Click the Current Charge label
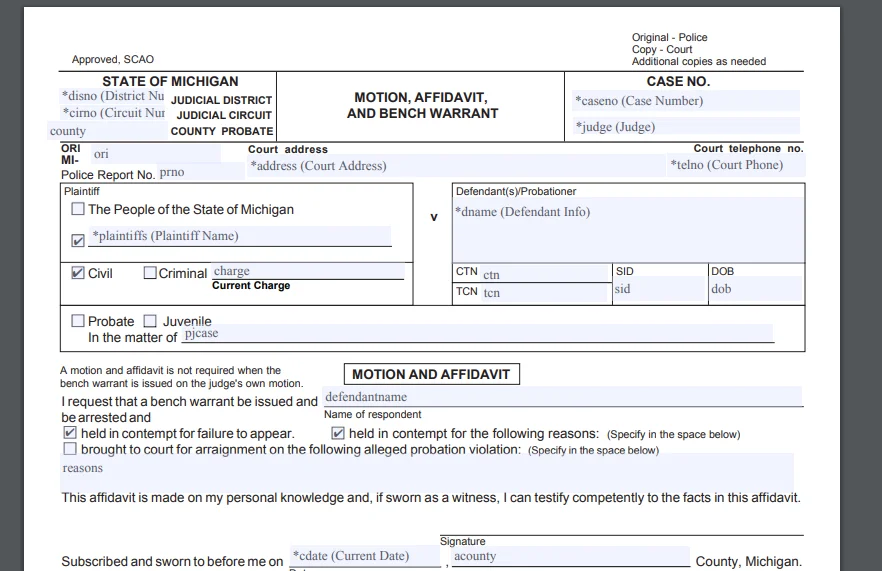 click(251, 285)
